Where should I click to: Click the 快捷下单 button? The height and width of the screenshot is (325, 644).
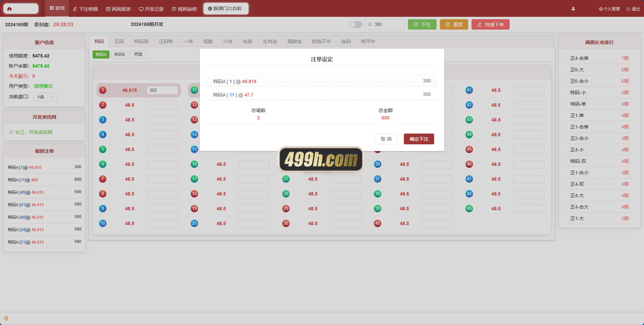(490, 25)
